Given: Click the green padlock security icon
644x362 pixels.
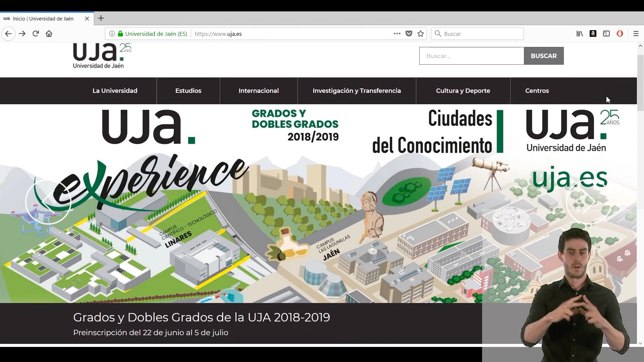Looking at the screenshot, I should click(120, 34).
